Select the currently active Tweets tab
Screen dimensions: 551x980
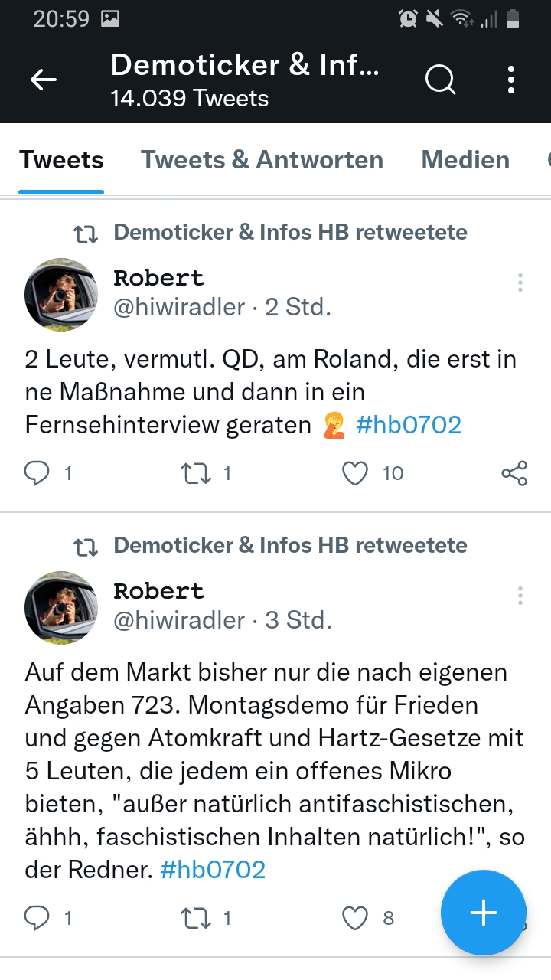(62, 160)
